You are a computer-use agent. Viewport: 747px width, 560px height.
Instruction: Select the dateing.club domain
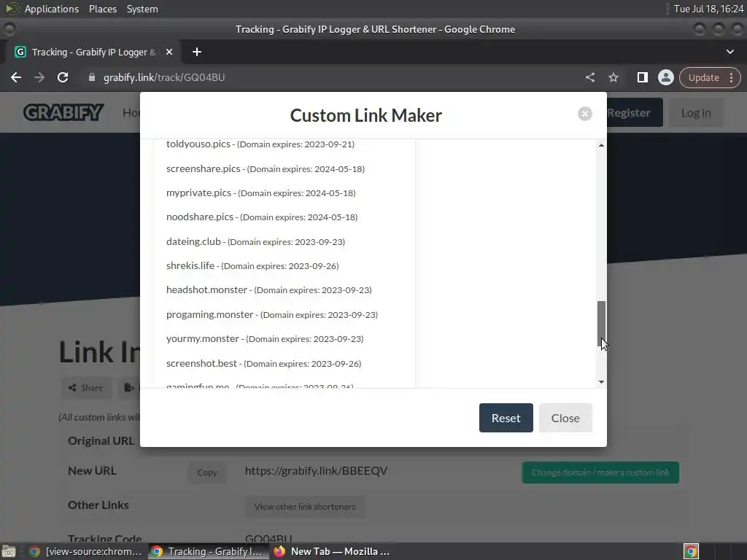point(255,241)
